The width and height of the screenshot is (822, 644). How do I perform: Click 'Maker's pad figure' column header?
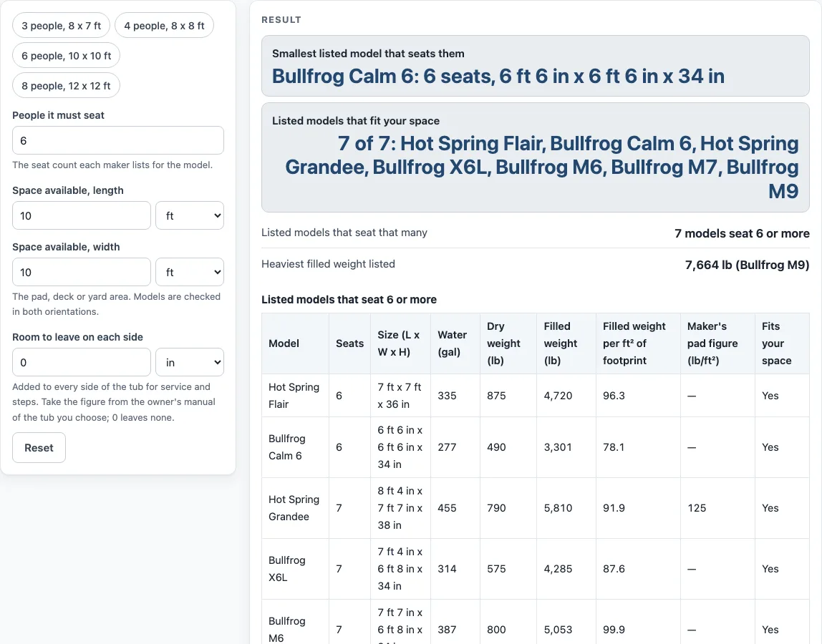(x=717, y=343)
